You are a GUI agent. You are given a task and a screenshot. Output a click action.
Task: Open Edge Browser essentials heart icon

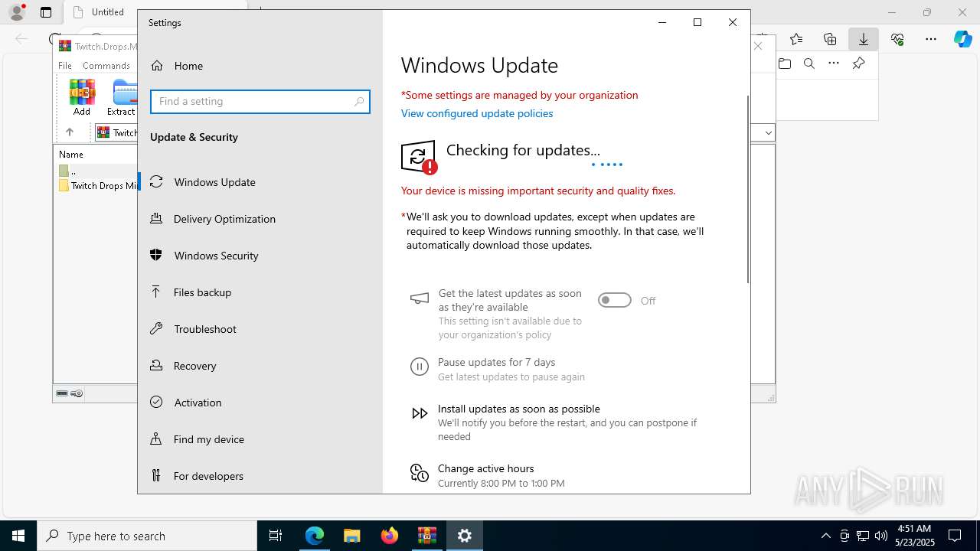897,39
